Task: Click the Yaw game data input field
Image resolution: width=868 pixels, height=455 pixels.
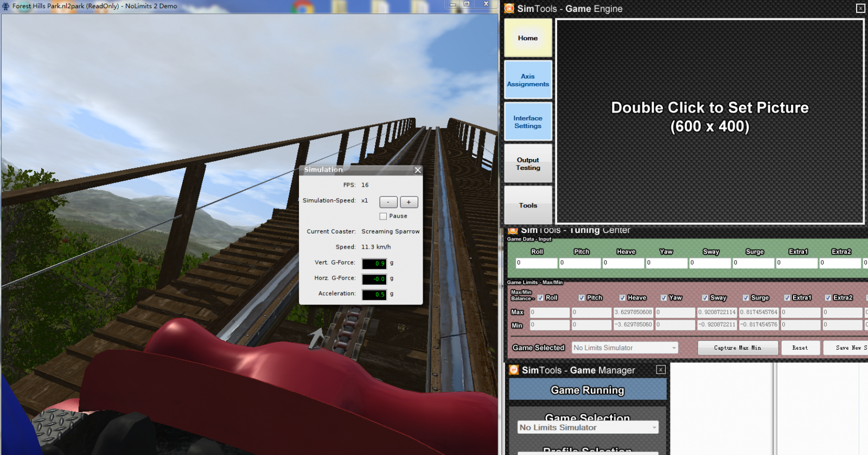Action: point(666,263)
